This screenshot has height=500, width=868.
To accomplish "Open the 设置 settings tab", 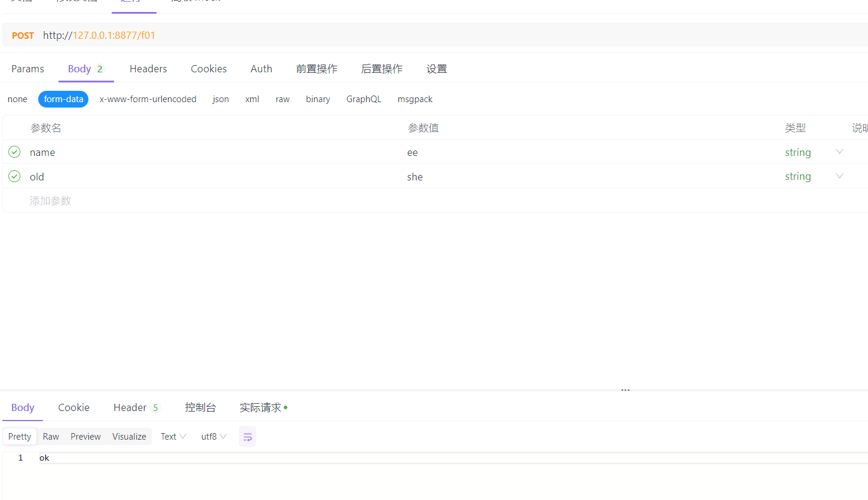I will click(437, 69).
